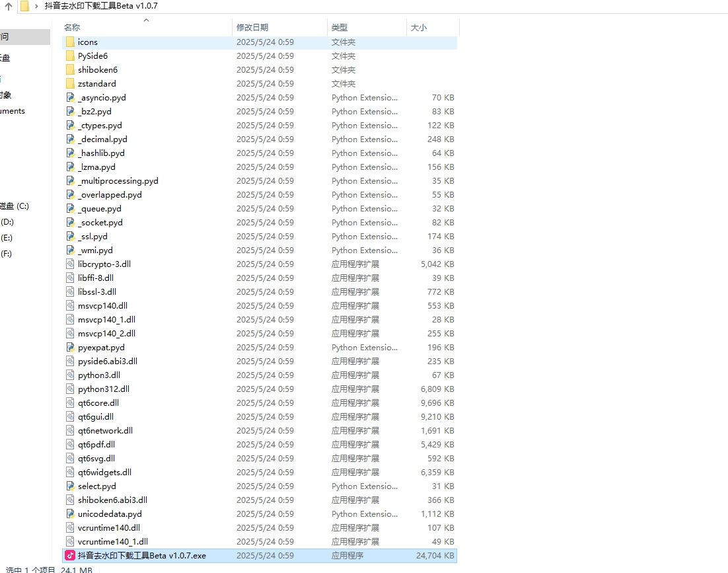Click the 24,704 KB size cell
This screenshot has width=728, height=573.
(435, 556)
